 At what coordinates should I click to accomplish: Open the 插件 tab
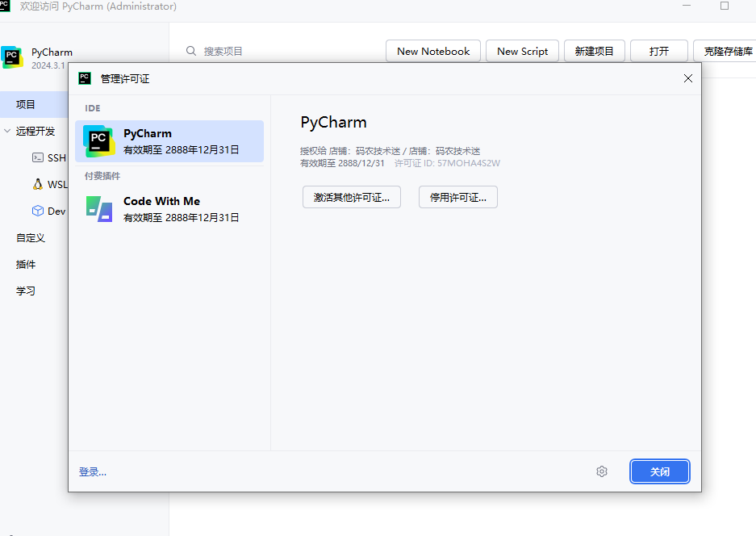(26, 265)
